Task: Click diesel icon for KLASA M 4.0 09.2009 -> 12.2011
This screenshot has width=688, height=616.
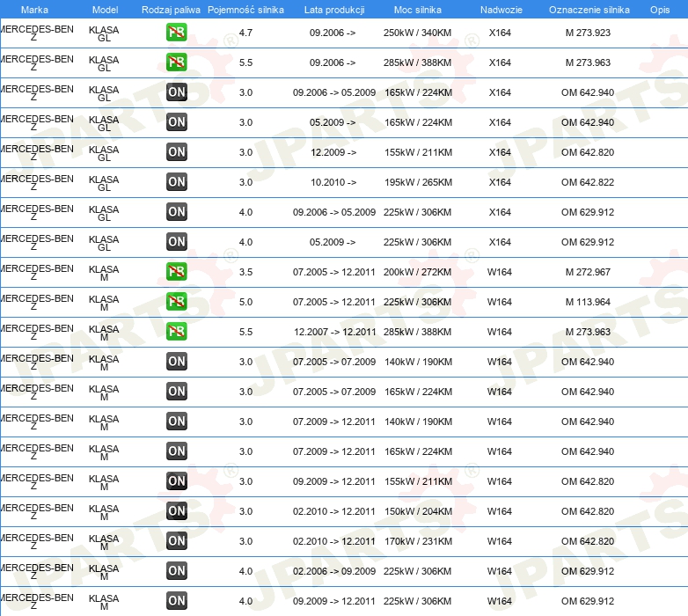Action: [x=176, y=601]
